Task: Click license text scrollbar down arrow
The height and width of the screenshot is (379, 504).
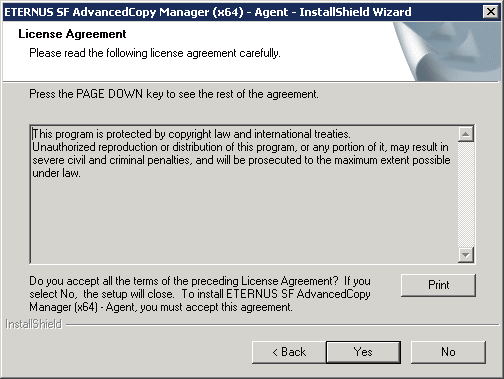Action: [466, 255]
